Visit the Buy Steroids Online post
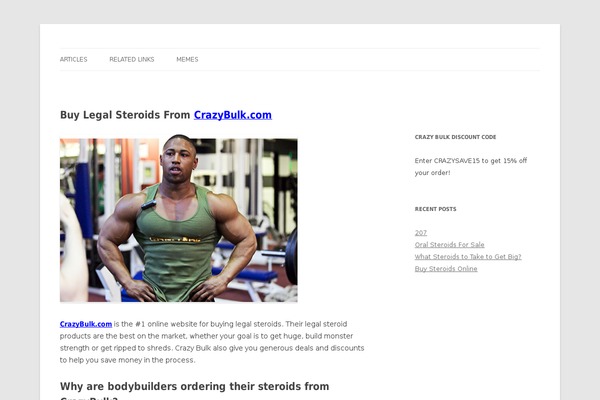This screenshot has height=400, width=600. (x=446, y=269)
